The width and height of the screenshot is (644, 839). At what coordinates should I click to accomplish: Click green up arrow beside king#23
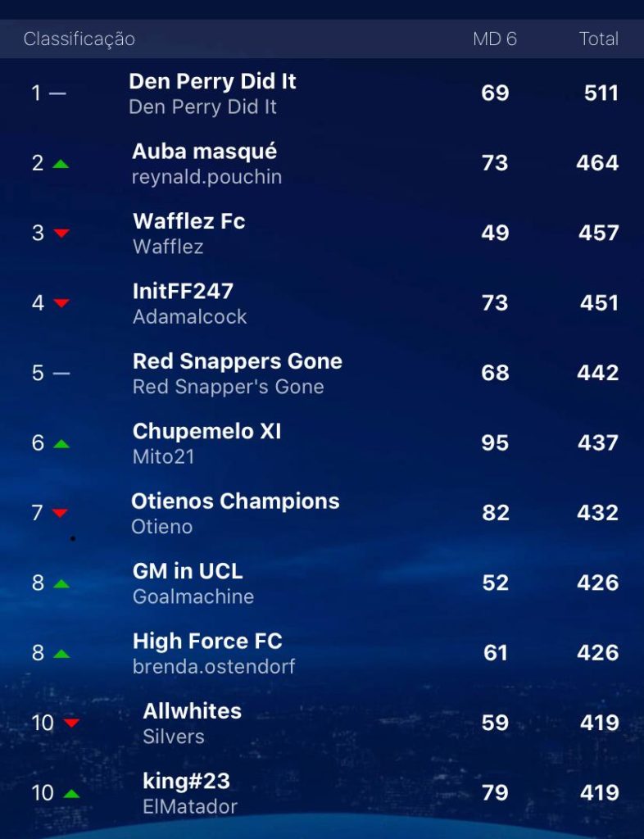click(71, 794)
